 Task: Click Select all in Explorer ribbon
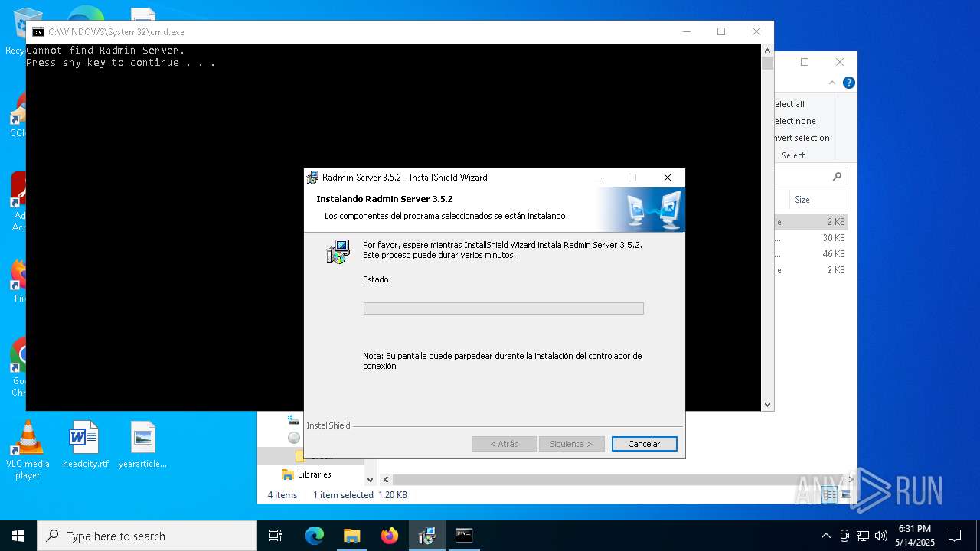789,104
